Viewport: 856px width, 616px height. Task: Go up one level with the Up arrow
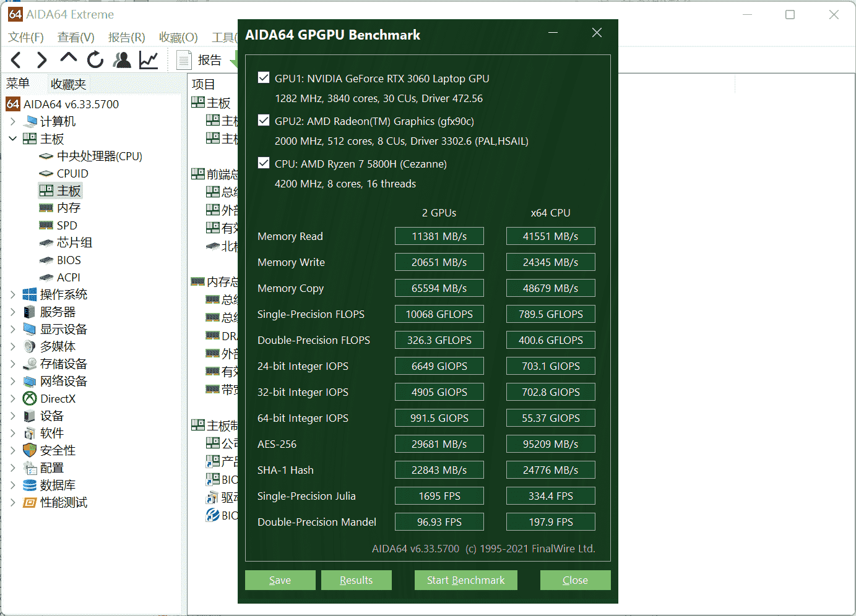point(68,58)
